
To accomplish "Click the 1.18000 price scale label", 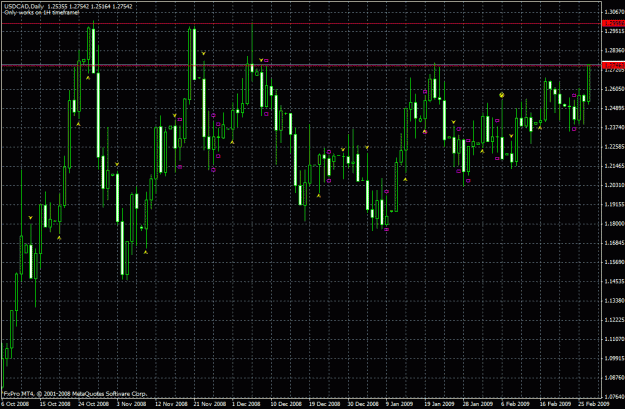I will point(614,224).
